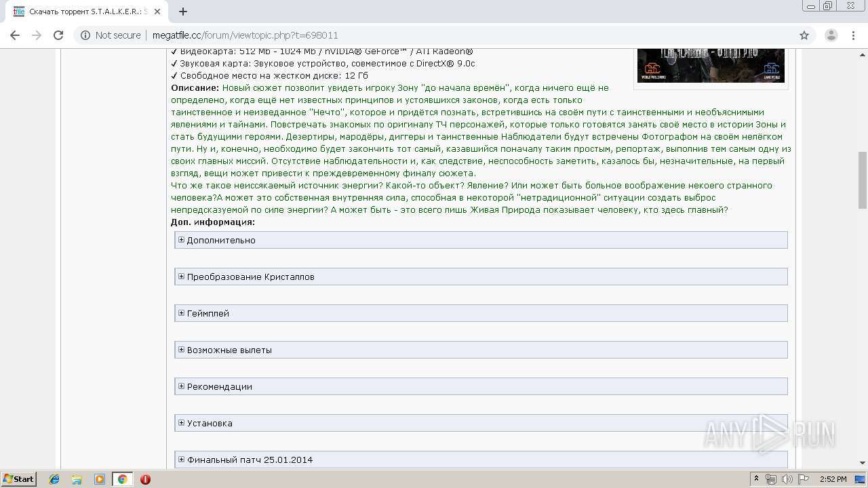Open the Chrome profile avatar
The height and width of the screenshot is (488, 868).
coord(831,35)
